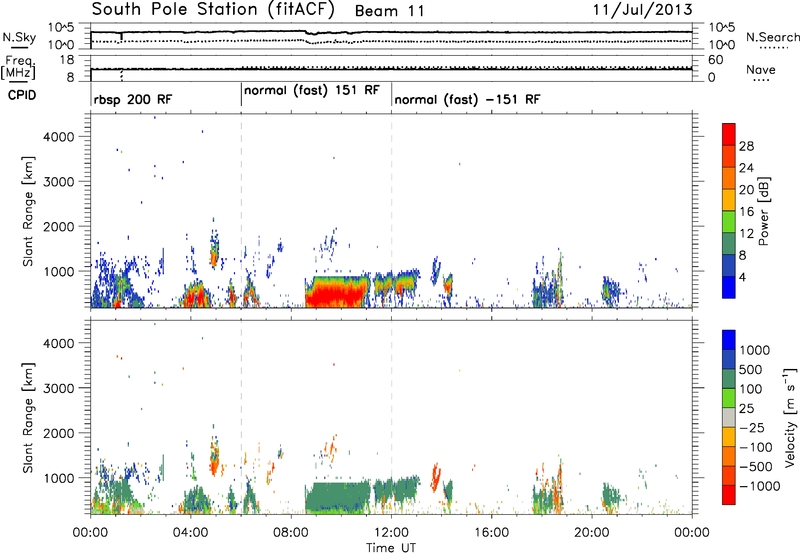
Task: Click the dashed CPID change marker at 06:00 in the power panel
Action: click(x=241, y=211)
